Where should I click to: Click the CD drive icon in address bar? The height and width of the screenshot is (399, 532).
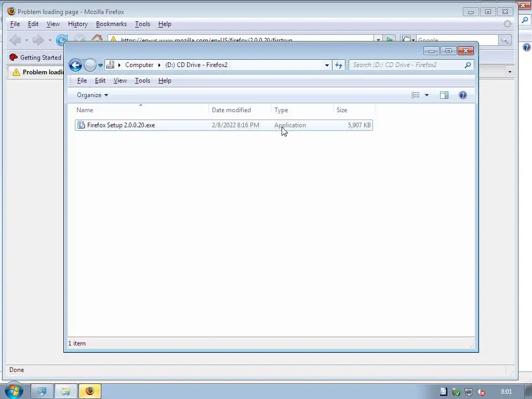[x=110, y=64]
